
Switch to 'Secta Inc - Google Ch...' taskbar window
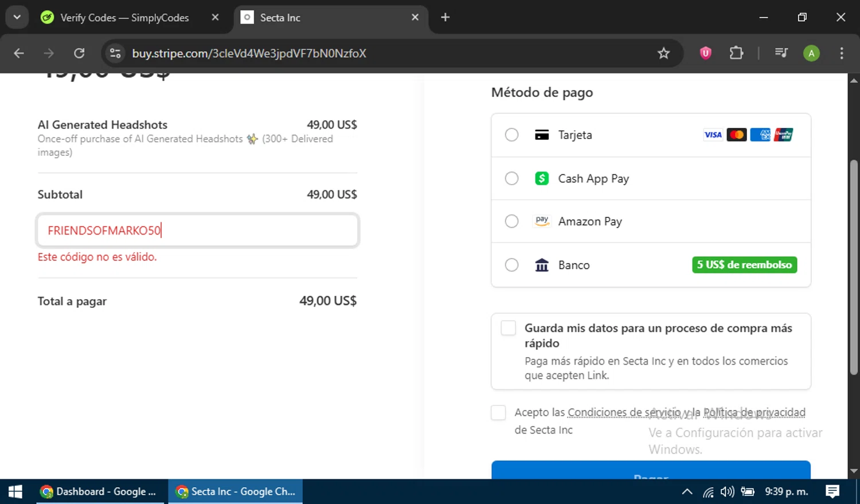click(236, 491)
